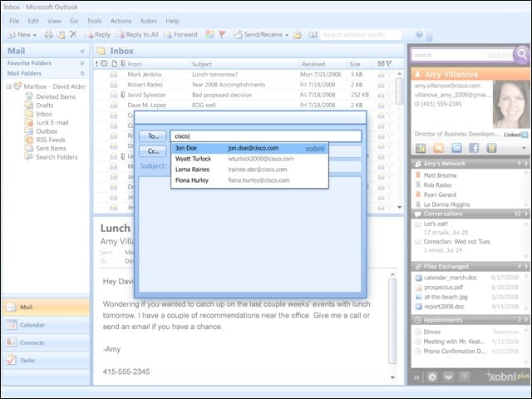Open the View menu

point(54,21)
